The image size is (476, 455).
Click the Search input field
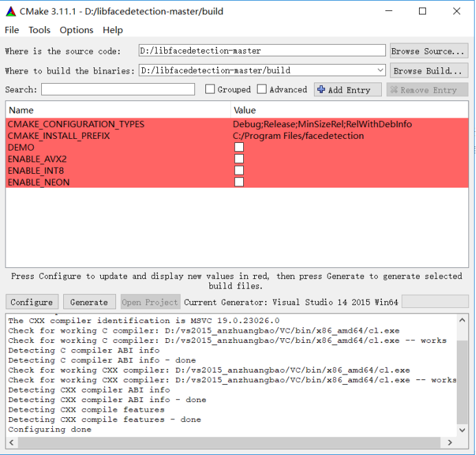point(118,89)
